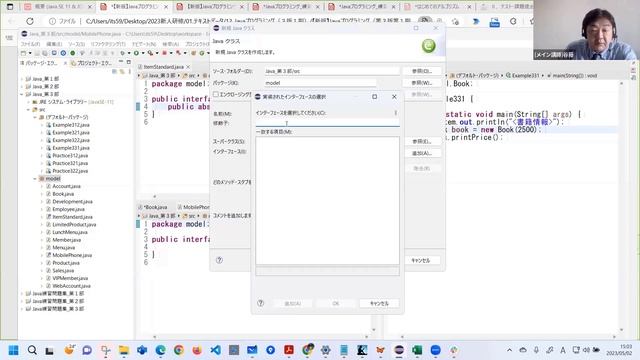Click the interface name search field
The image size is (640, 360).
pos(327,123)
